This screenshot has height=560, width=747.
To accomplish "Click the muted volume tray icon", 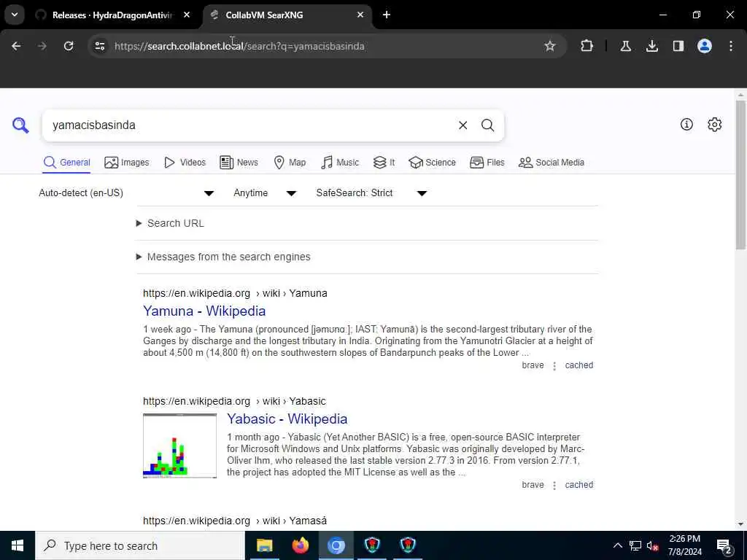I will click(653, 545).
